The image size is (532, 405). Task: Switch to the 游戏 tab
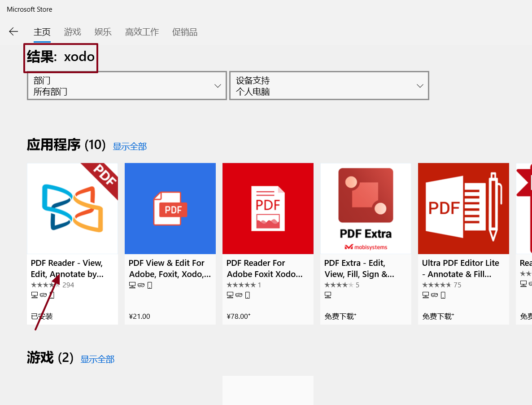pos(72,32)
